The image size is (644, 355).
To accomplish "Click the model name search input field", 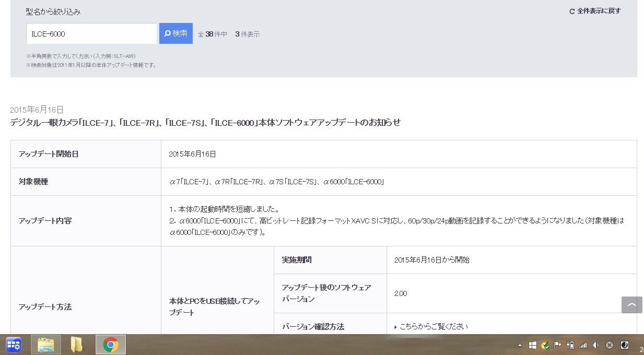I will pos(91,33).
